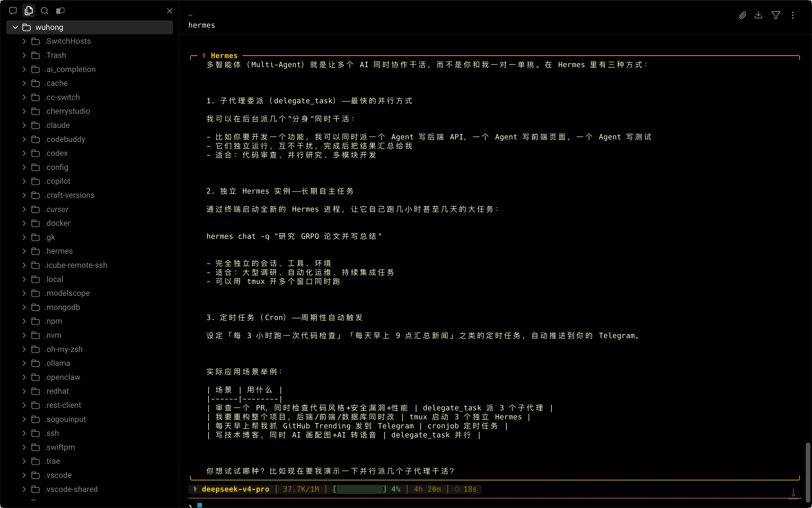Select the .hermes folder row
The height and width of the screenshot is (508, 812).
click(x=90, y=251)
